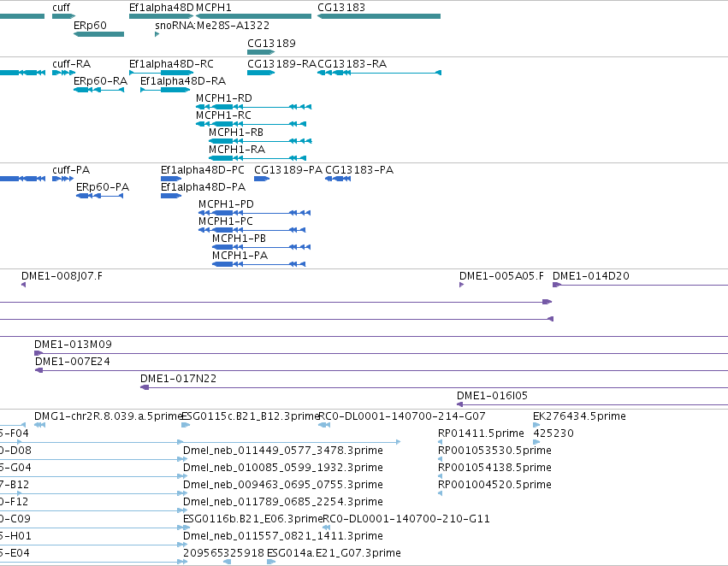
Task: Click the RP001054138.5prime EST
Action: 441,476
